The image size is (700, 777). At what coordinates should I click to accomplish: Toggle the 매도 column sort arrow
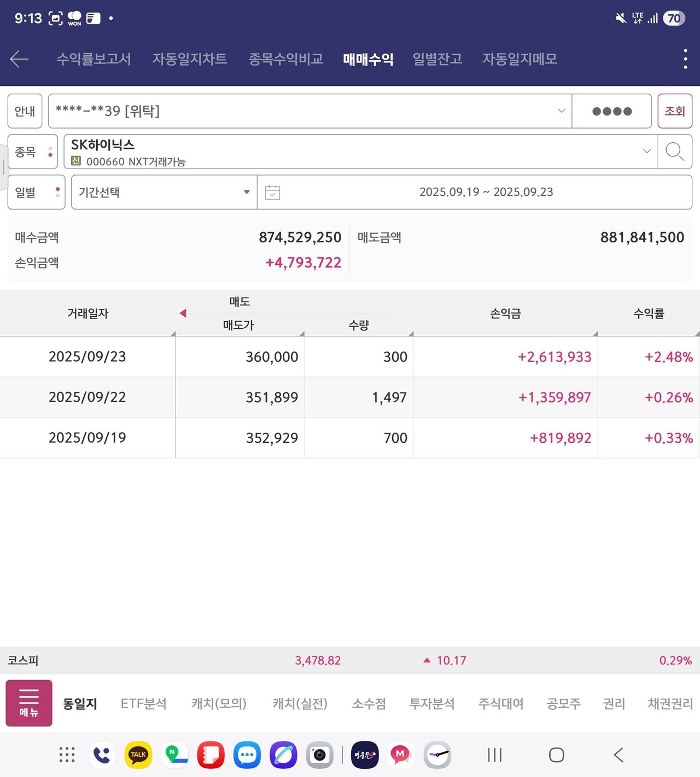pos(183,313)
